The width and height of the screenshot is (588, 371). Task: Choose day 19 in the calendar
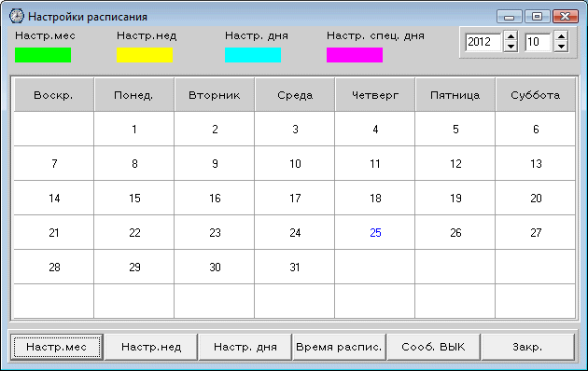(455, 198)
